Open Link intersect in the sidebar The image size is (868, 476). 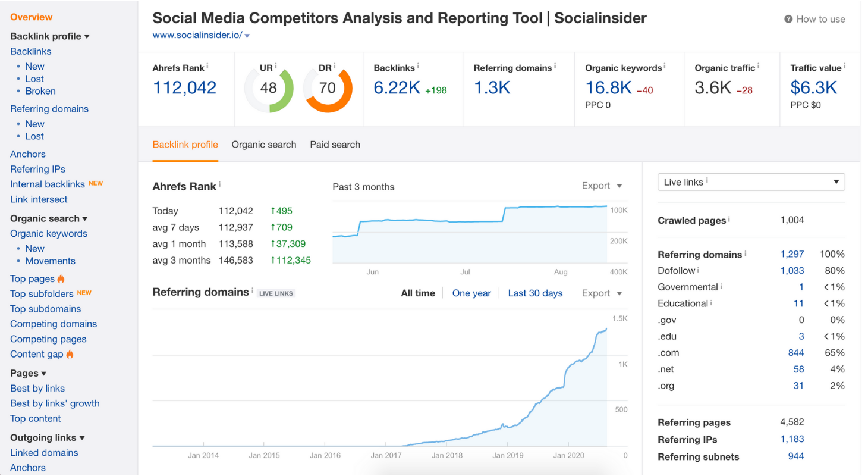pos(39,199)
